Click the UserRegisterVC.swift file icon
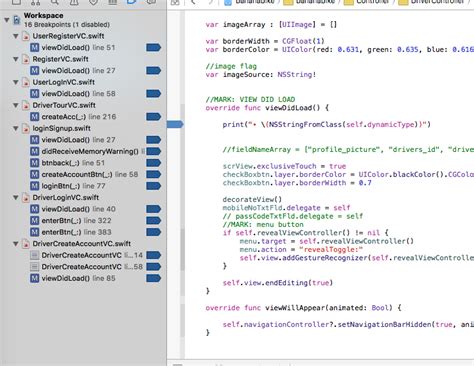This screenshot has width=474, height=366. coord(26,36)
